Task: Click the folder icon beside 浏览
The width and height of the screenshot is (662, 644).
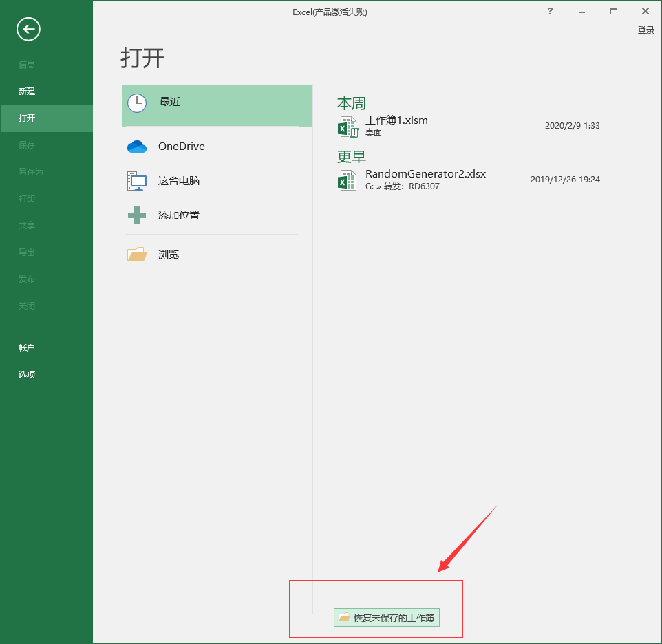Action: click(137, 254)
